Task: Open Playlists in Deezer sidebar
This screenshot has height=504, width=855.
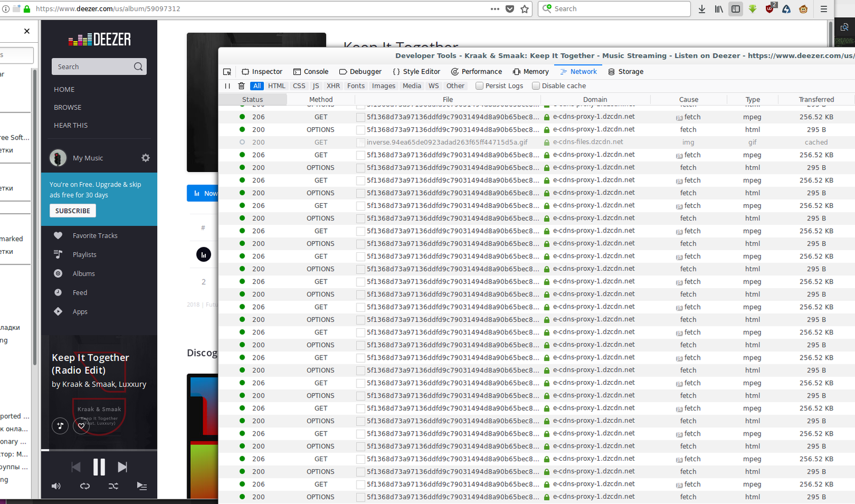Action: (84, 255)
